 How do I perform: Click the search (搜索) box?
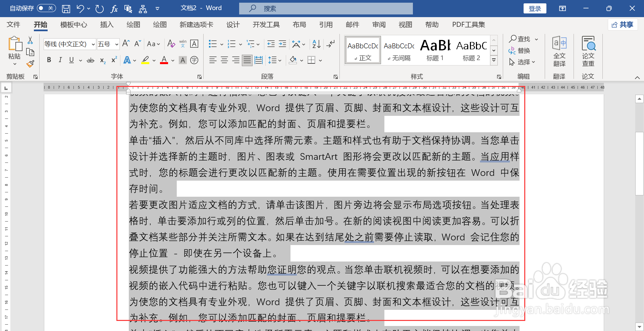click(326, 8)
